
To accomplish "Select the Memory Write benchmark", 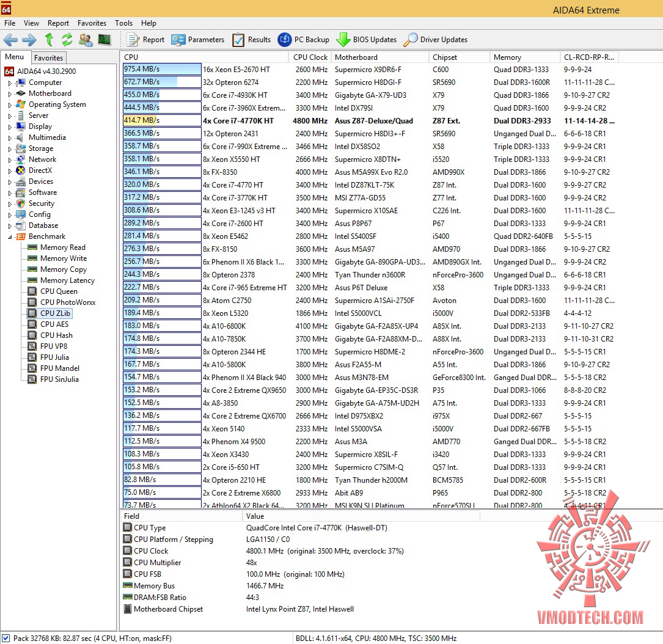I will (x=57, y=258).
